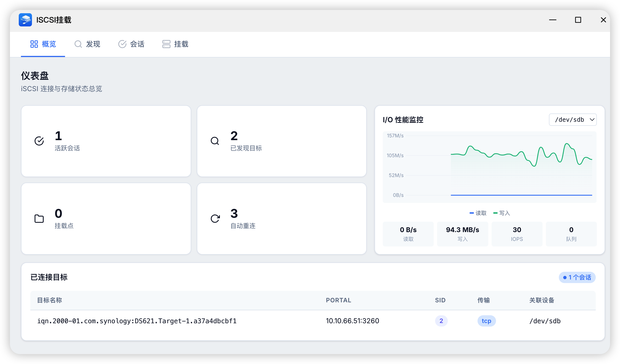Open the 活跃会话 card
This screenshot has width=620, height=364.
(106, 141)
